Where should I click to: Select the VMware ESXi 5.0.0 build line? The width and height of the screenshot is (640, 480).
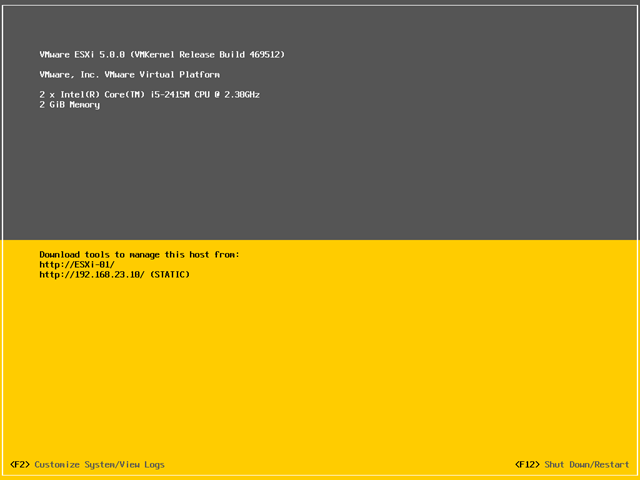point(162,55)
